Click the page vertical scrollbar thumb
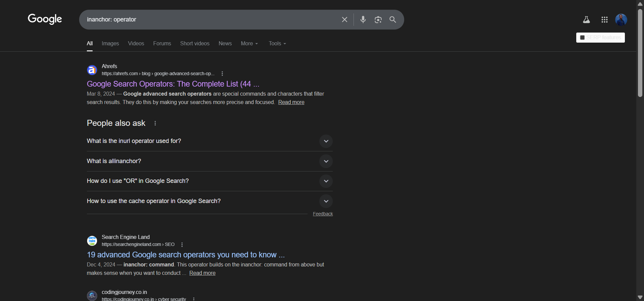This screenshot has width=644, height=301. pos(640,53)
